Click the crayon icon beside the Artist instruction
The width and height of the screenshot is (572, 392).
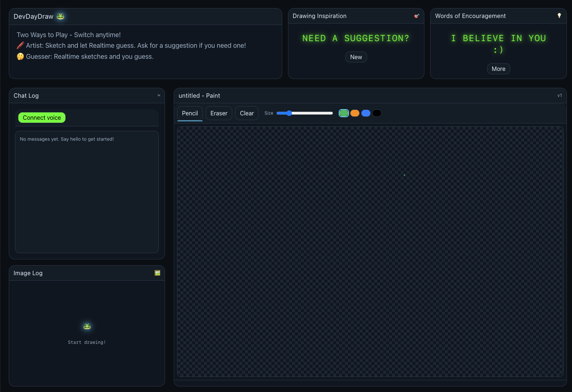(x=20, y=45)
